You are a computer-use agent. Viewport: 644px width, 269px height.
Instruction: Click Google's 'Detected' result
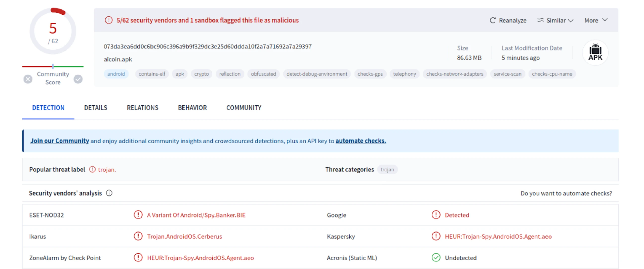click(457, 215)
